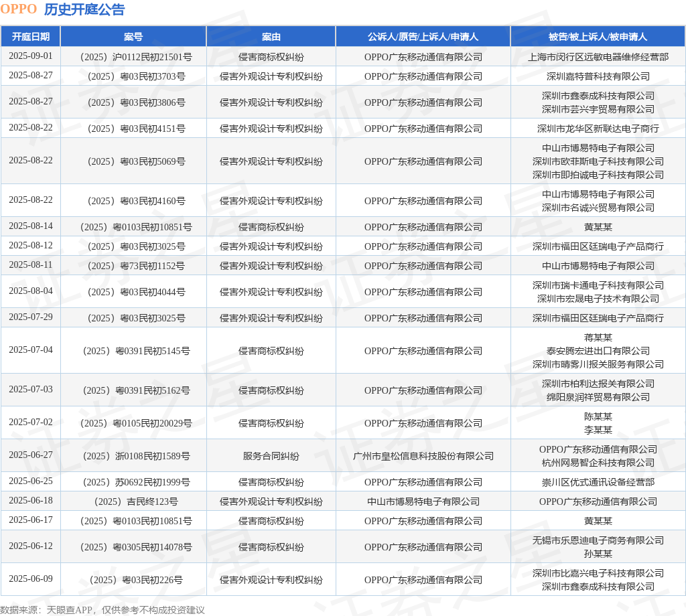Select the date cell '2025-06-17'
This screenshot has width=686, height=616.
31,520
